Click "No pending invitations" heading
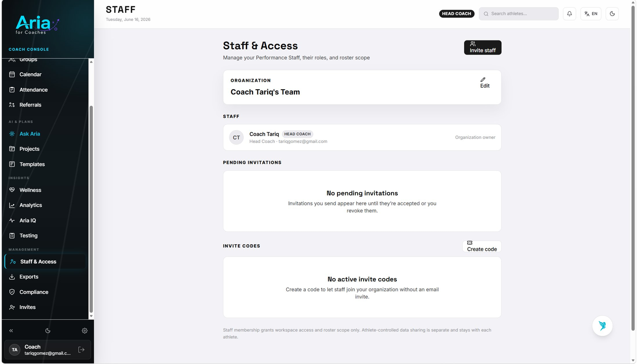This screenshot has width=637, height=364. (362, 193)
